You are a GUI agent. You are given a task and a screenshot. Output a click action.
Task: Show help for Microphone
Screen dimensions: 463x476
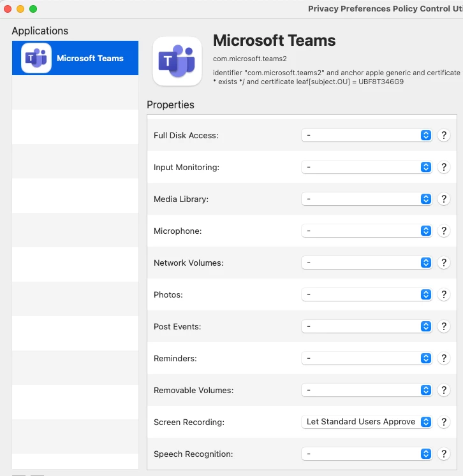444,231
